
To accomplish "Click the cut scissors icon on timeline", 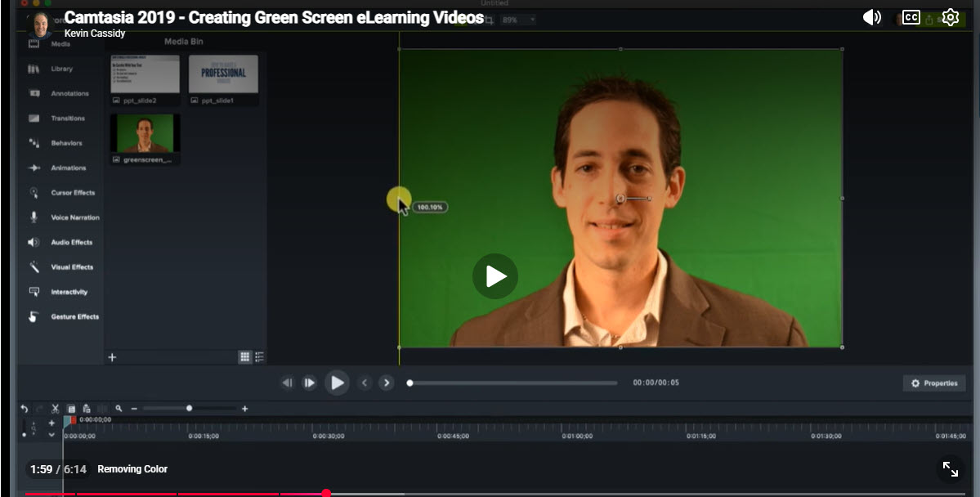I will pos(56,409).
